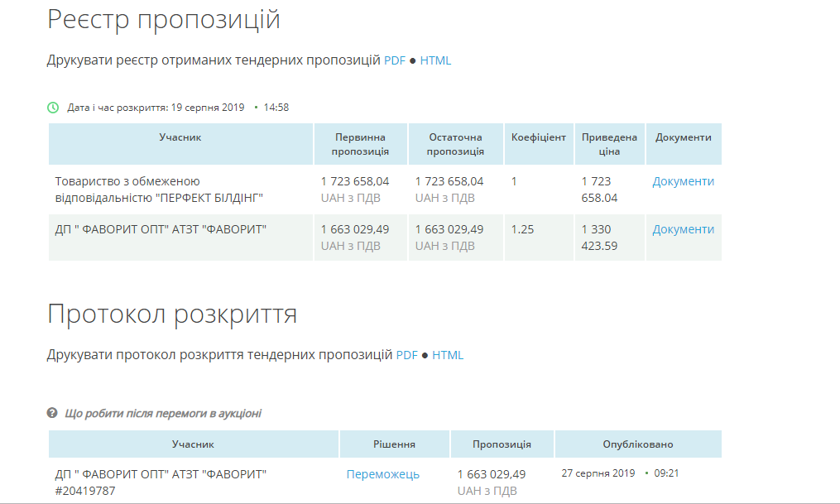
Task: Click the clock icon beside the opening date
Action: tap(53, 108)
